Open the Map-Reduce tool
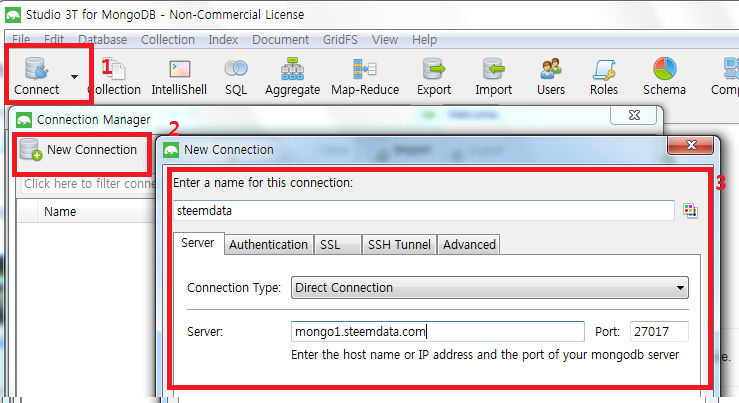The image size is (739, 403). point(365,76)
